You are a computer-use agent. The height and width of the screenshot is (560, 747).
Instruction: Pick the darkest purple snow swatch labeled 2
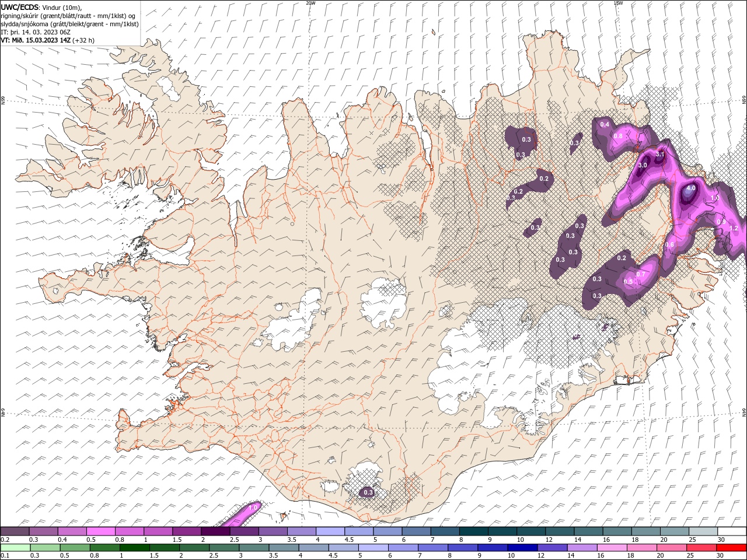coord(215,531)
